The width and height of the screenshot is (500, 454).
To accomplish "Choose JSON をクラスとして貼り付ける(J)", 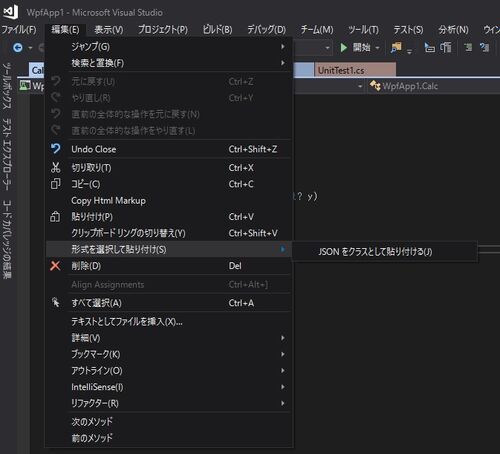I will coord(385,252).
